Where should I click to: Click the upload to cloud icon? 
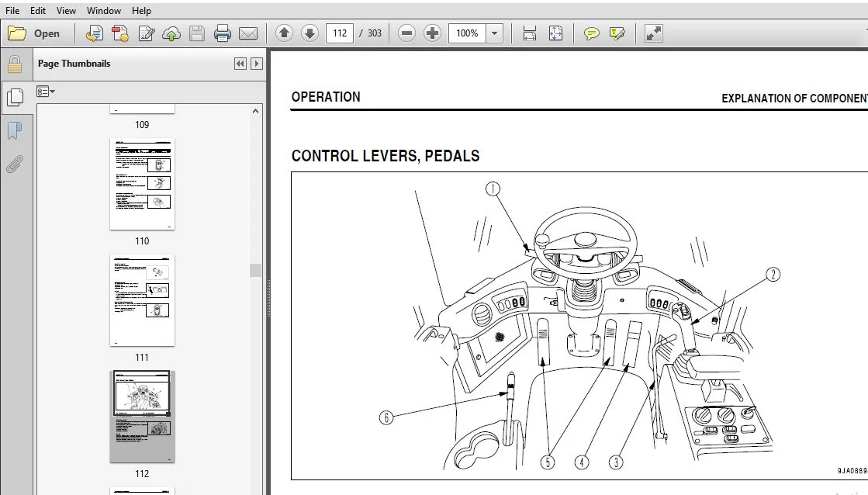[x=171, y=34]
